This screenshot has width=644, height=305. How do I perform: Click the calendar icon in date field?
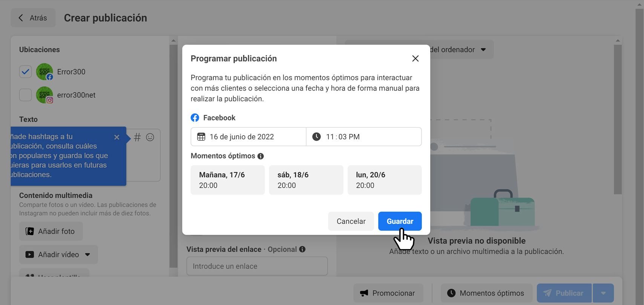tap(201, 137)
